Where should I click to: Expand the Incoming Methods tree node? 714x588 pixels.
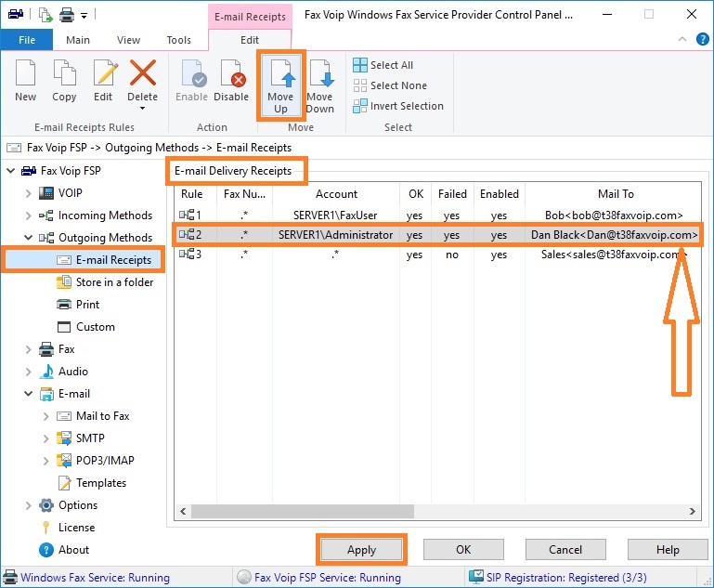point(28,216)
